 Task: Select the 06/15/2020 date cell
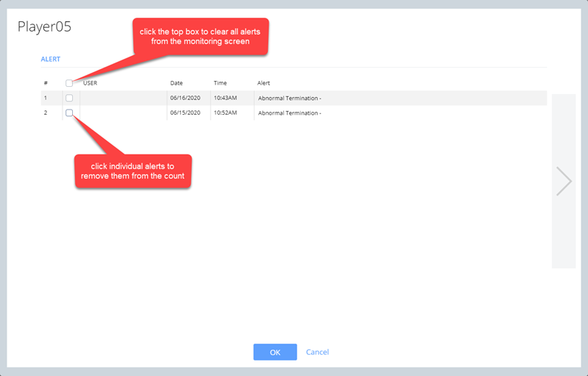185,113
